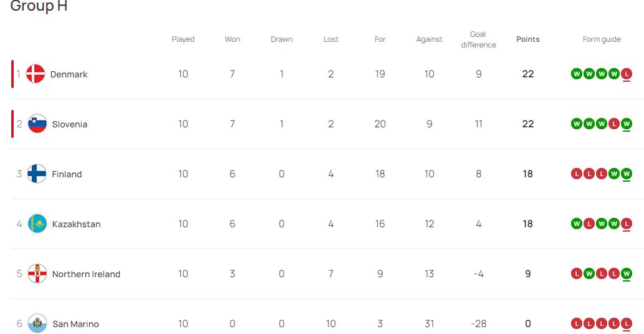
Task: Click the Goal difference column header
Action: 479,39
